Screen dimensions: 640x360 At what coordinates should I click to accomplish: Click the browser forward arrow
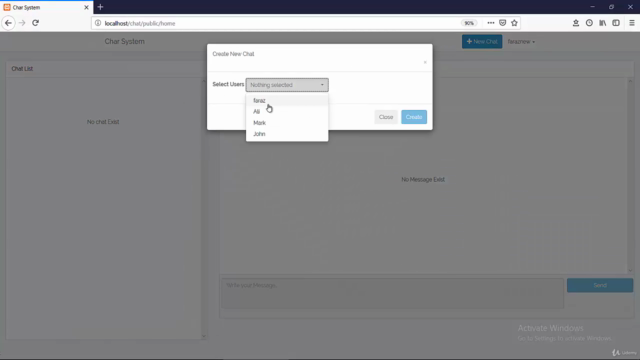click(x=22, y=23)
